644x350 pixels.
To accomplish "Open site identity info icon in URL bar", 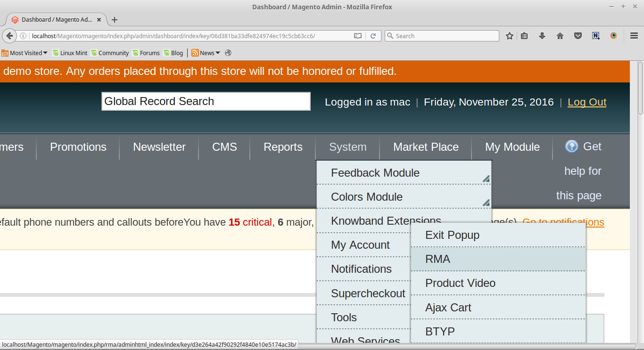I will pyautogui.click(x=23, y=36).
